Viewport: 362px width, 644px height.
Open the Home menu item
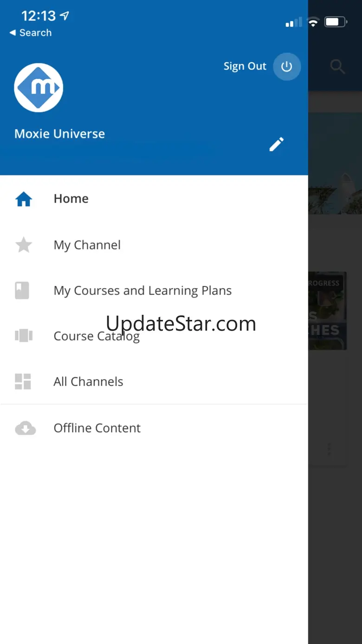71,199
